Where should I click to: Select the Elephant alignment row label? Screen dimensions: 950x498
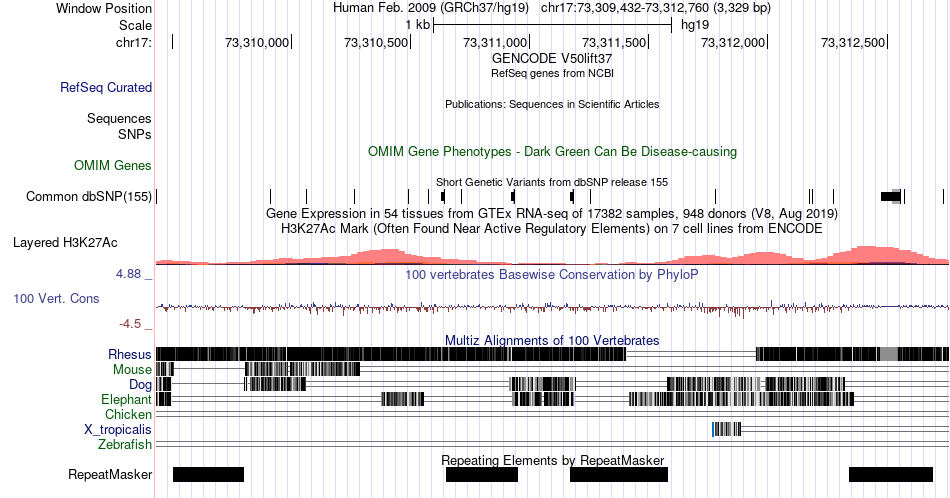point(126,399)
